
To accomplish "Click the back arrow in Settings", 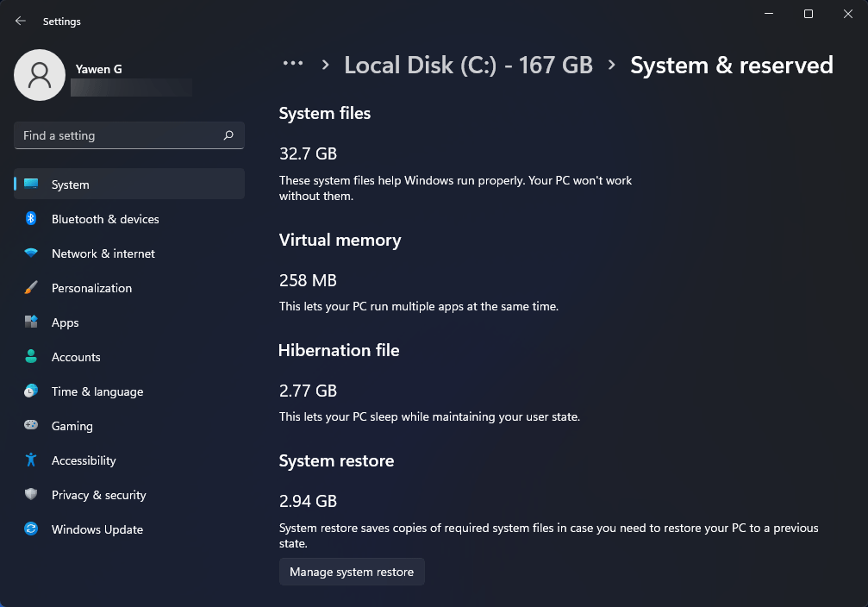I will [x=19, y=21].
